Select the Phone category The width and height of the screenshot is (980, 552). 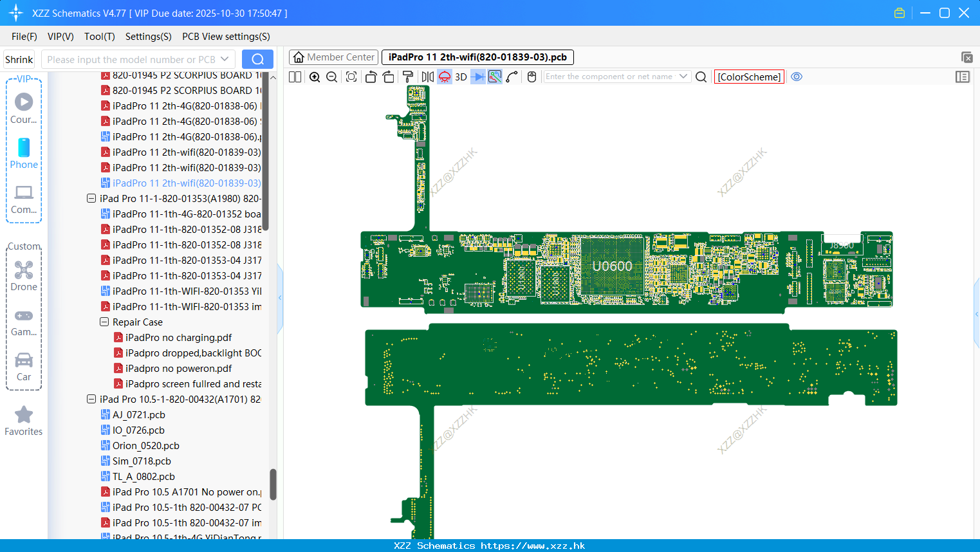(24, 154)
